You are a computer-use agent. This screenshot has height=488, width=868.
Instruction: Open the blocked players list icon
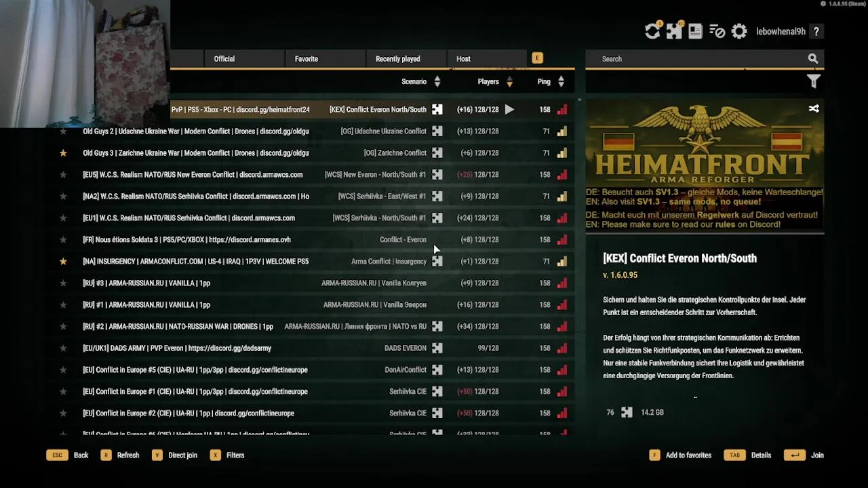[x=717, y=31]
